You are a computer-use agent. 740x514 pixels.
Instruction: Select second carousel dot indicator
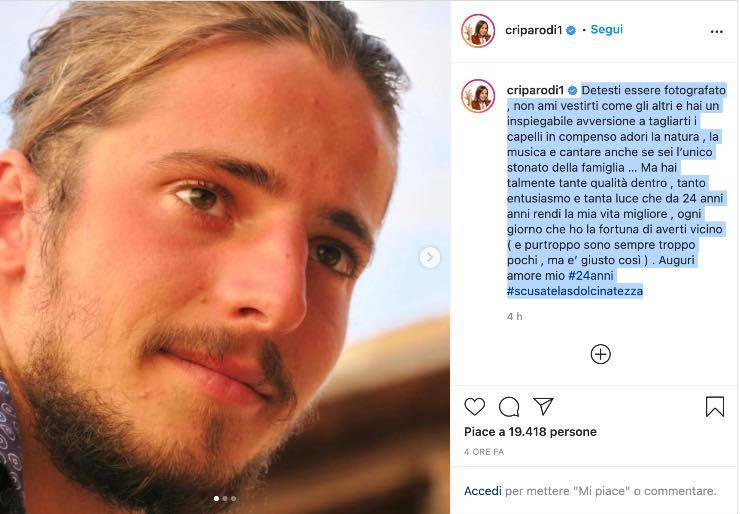225,498
